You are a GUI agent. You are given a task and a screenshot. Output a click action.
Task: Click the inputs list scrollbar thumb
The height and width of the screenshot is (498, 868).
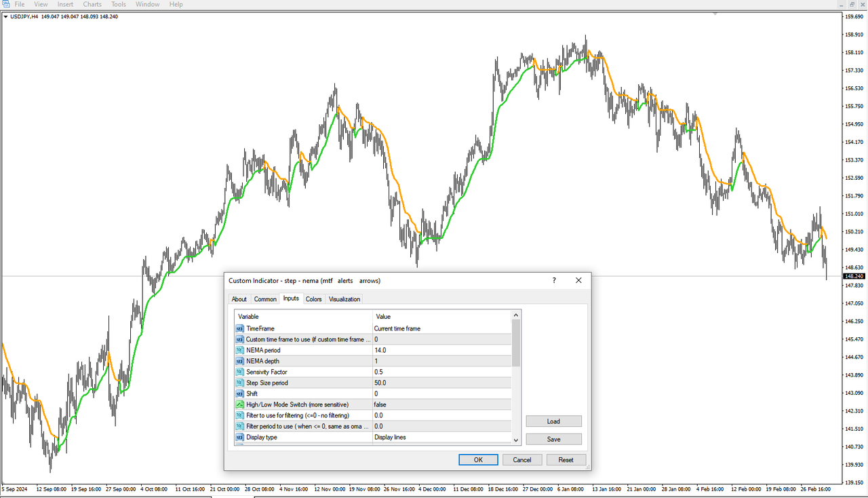[516, 343]
